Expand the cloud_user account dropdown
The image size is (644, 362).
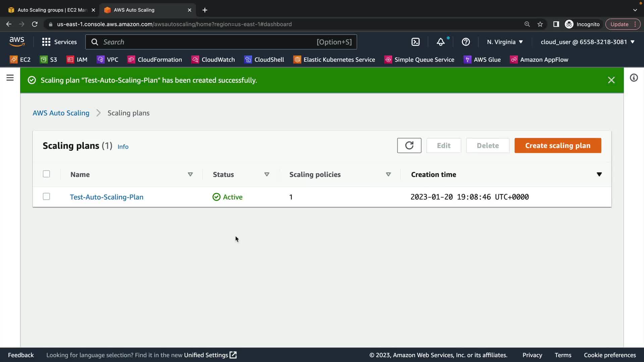pyautogui.click(x=587, y=42)
